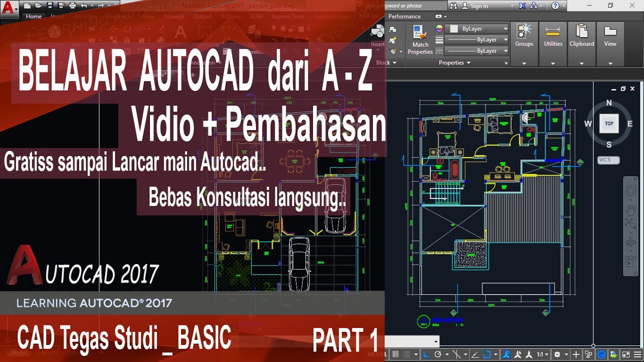
Task: Click ViewCube TOP face
Action: point(609,123)
